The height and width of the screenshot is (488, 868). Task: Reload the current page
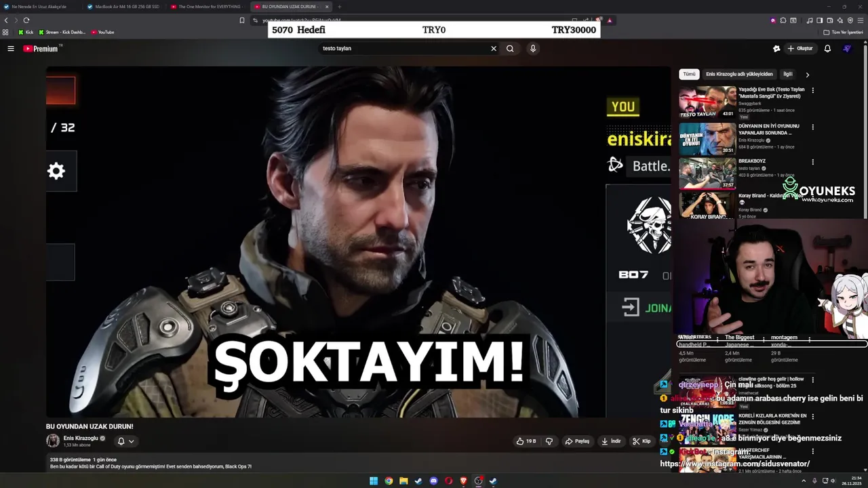click(26, 20)
